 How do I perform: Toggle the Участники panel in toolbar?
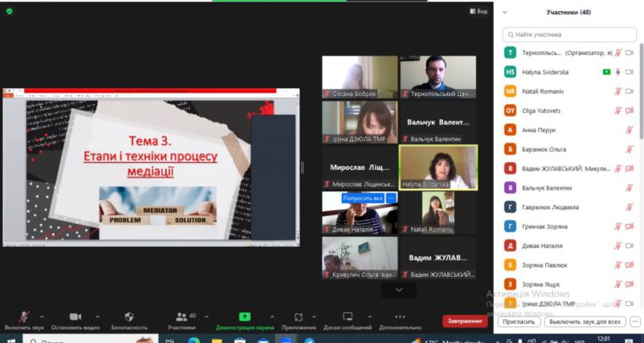click(181, 321)
